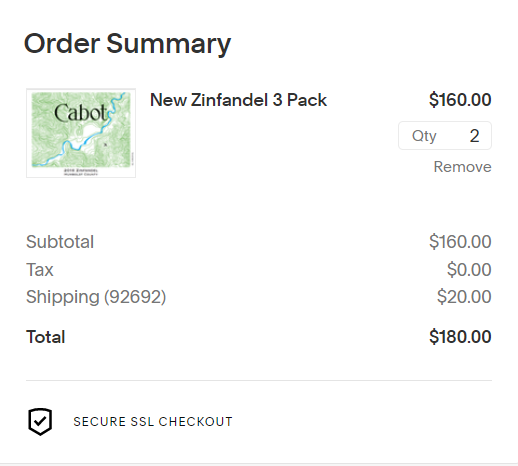This screenshot has width=518, height=466.
Task: Click the SECURE SSL CHECKOUT text
Action: coord(153,422)
